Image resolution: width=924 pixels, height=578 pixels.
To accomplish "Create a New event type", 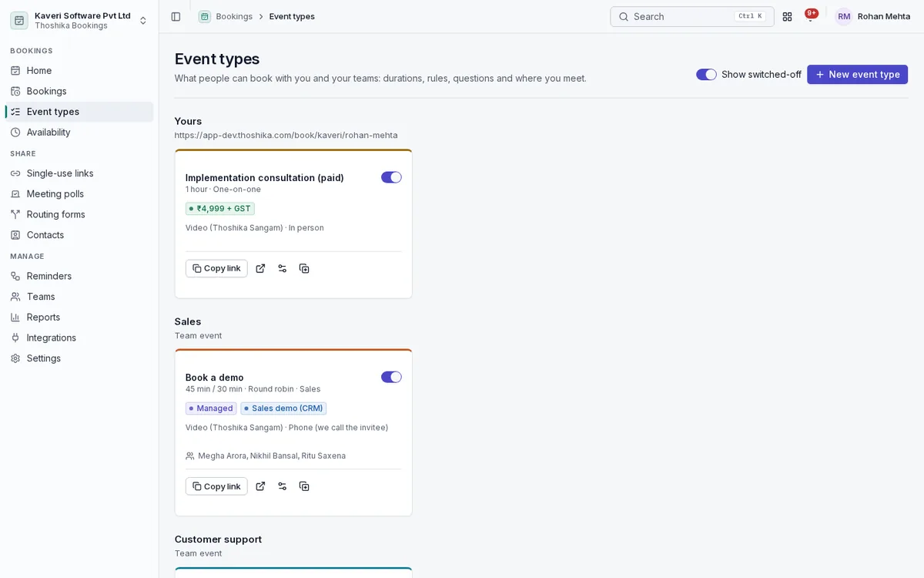I will [857, 74].
